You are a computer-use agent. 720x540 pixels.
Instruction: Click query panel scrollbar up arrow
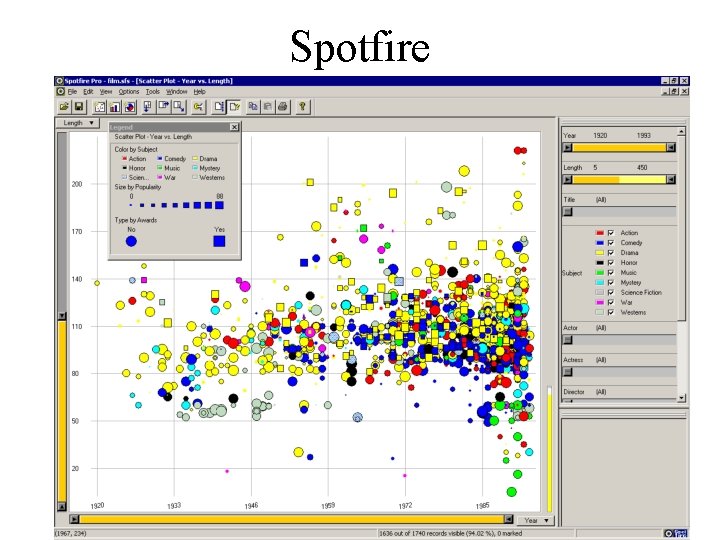pos(681,132)
